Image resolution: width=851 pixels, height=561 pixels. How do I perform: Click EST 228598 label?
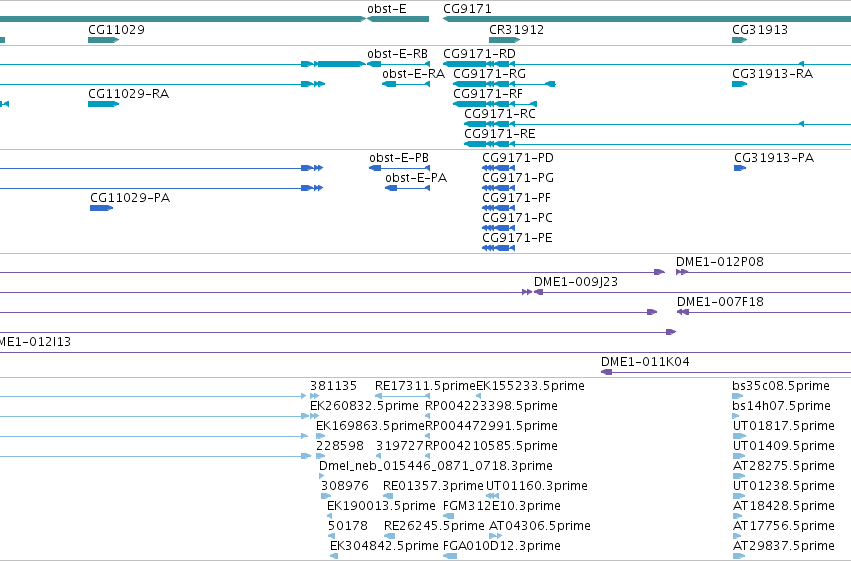tap(340, 446)
